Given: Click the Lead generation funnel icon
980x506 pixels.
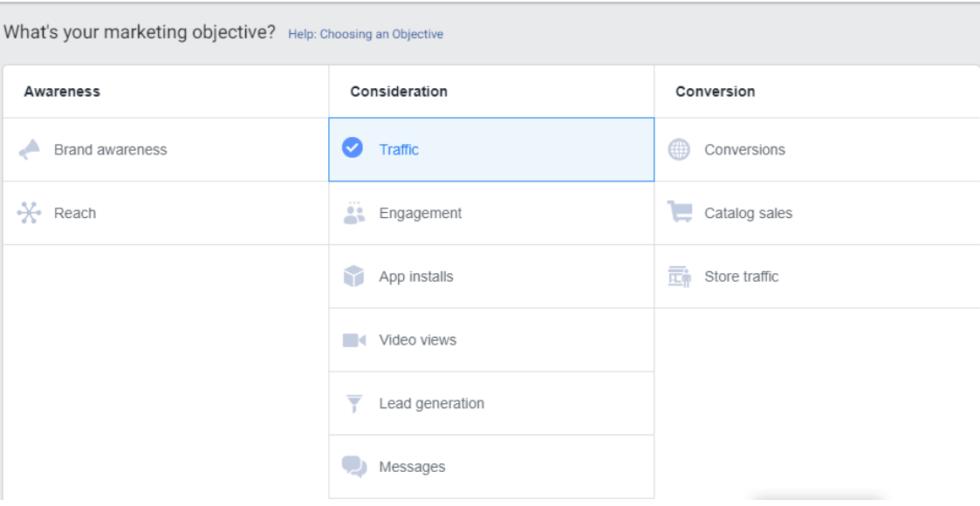Looking at the screenshot, I should pos(353,404).
